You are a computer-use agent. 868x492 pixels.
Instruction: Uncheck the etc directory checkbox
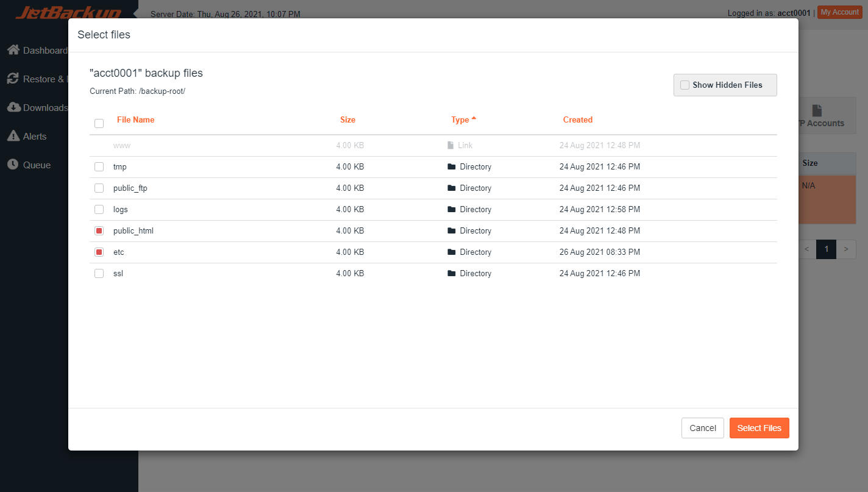tap(99, 252)
